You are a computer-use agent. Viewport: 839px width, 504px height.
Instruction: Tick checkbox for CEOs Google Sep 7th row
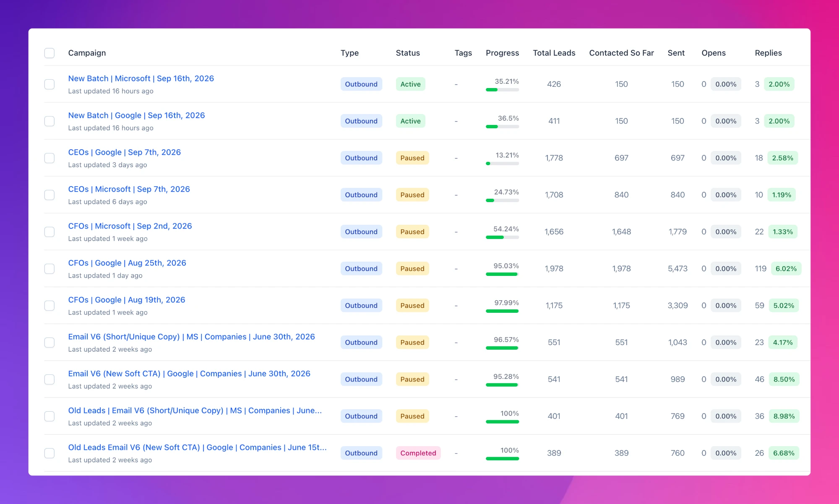coord(50,158)
